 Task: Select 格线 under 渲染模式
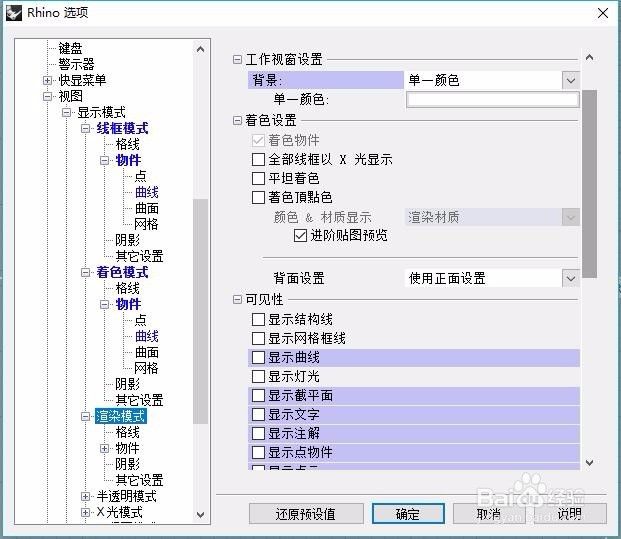point(128,432)
